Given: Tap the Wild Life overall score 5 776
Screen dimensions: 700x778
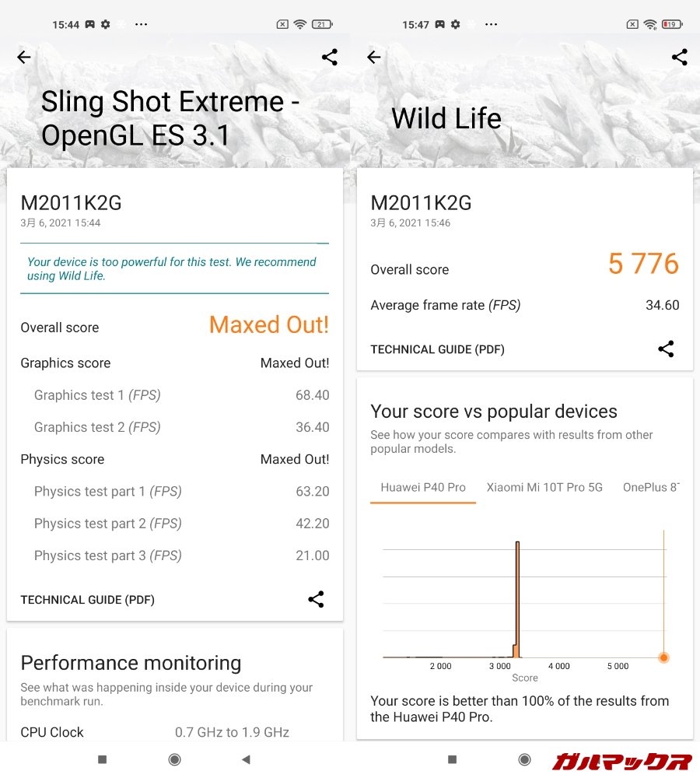Looking at the screenshot, I should [643, 265].
